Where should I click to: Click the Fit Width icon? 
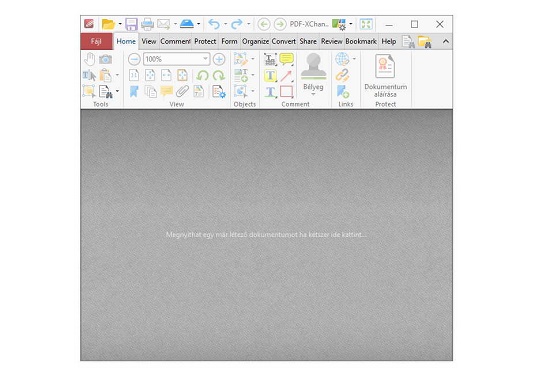(x=166, y=75)
